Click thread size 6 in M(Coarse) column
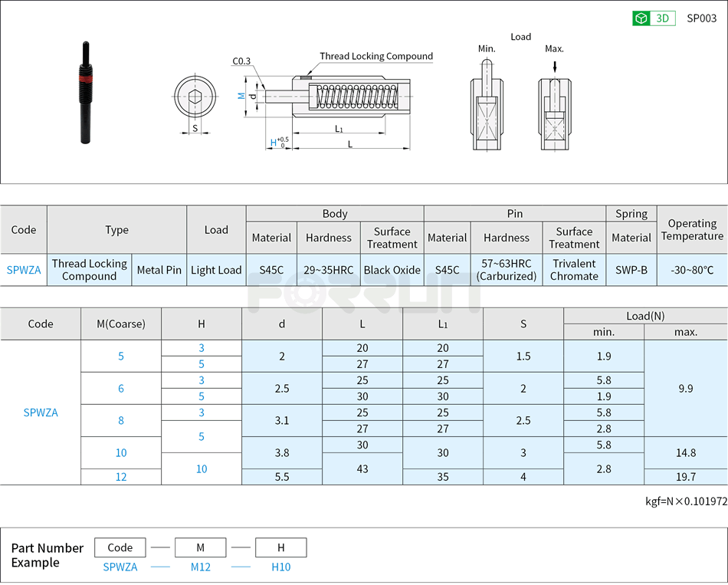 pos(120,388)
